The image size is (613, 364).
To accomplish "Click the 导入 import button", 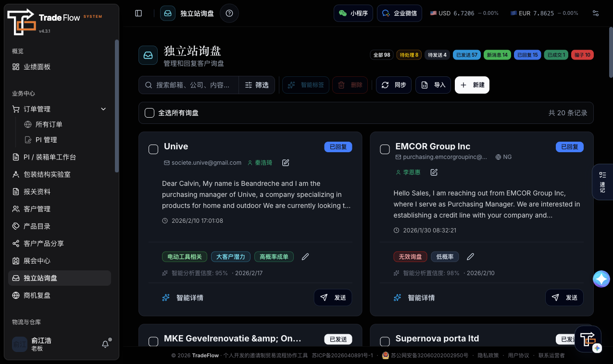I will [x=433, y=85].
